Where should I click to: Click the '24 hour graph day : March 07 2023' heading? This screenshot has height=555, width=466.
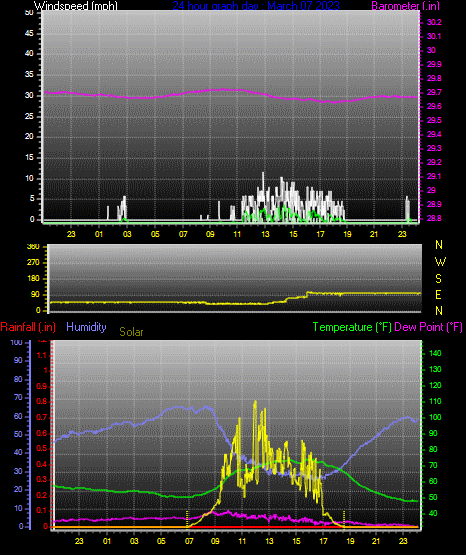[256, 6]
